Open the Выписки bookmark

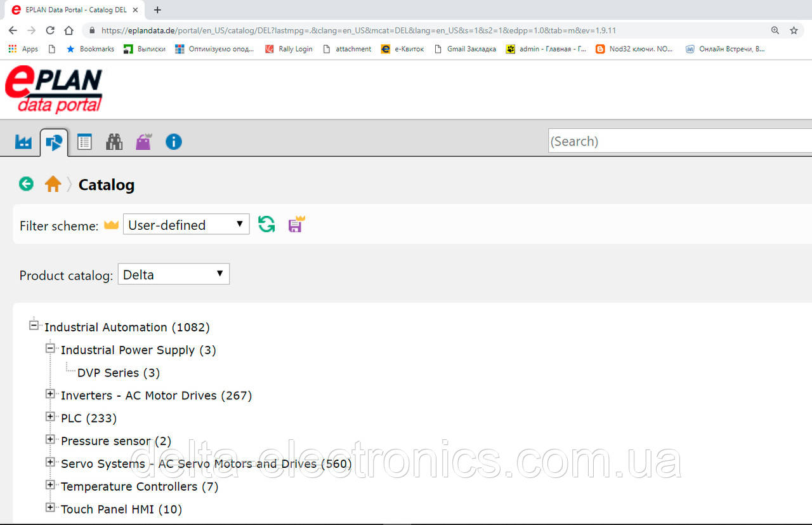(x=145, y=49)
